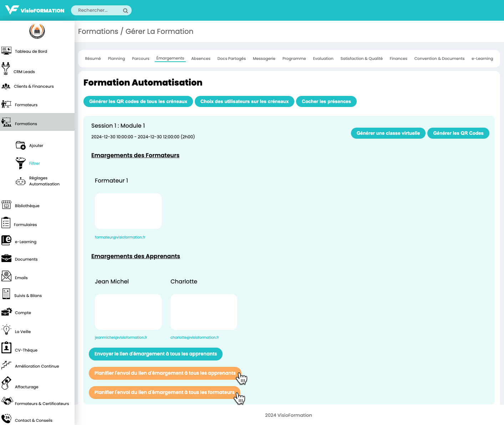Click the Formations breadcrumb link
Viewport: 504px width, 425px height.
(x=98, y=31)
